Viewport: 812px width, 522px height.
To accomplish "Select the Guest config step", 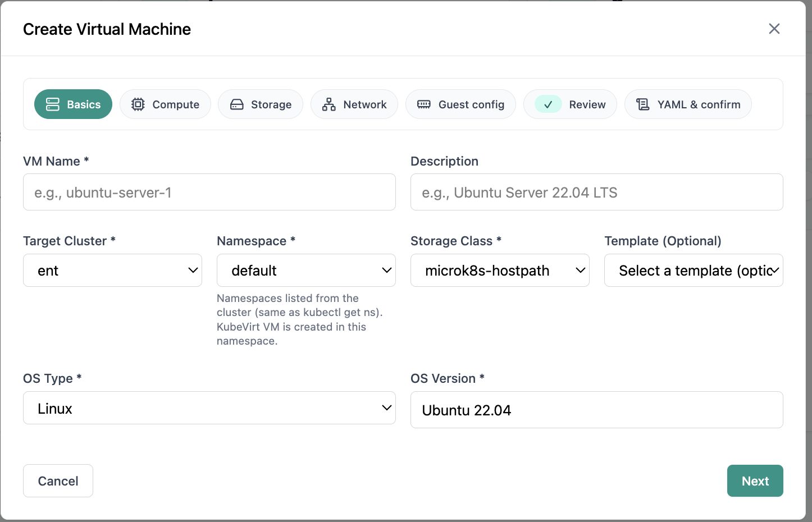I will point(460,104).
